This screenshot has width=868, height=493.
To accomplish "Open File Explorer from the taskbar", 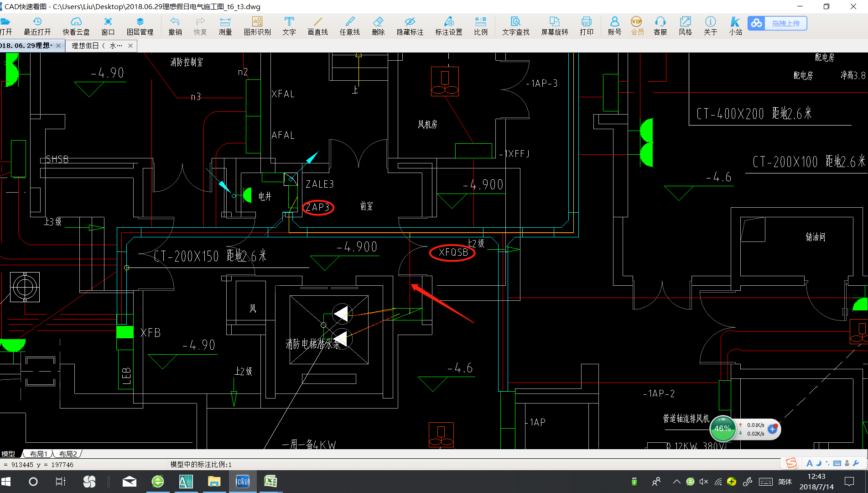I will 214,482.
